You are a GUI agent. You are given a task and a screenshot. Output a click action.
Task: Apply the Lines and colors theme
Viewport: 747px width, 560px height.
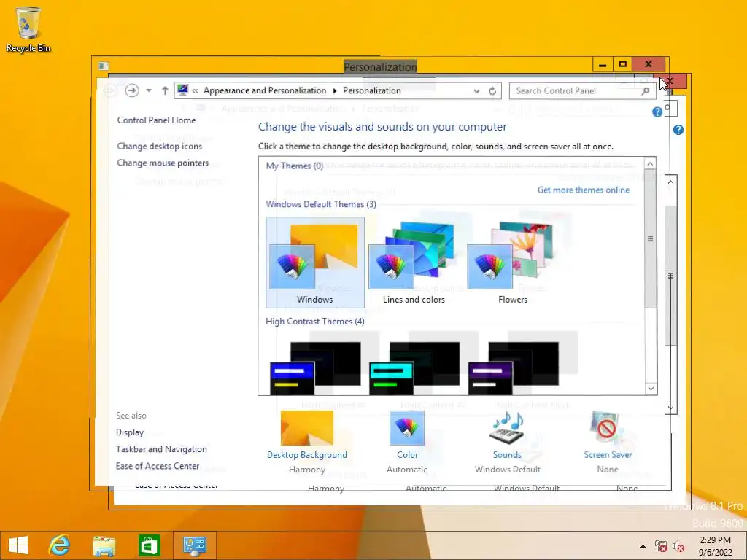pyautogui.click(x=414, y=262)
